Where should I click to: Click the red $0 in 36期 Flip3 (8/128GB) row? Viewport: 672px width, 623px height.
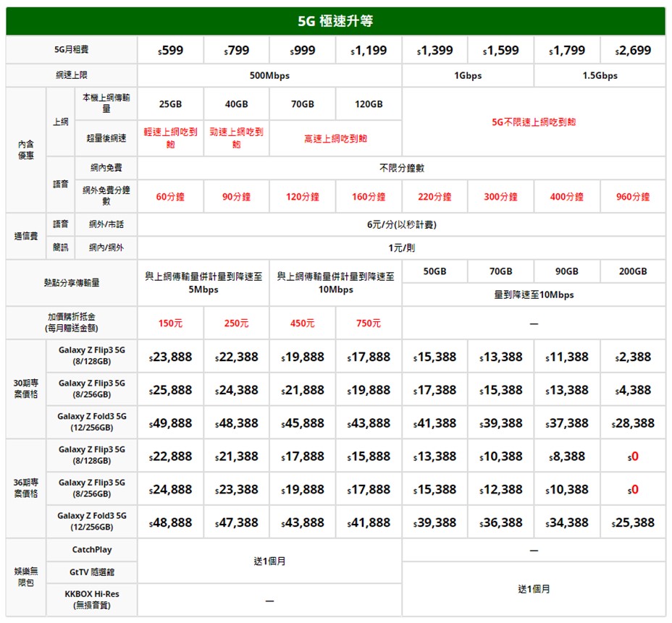click(x=633, y=456)
